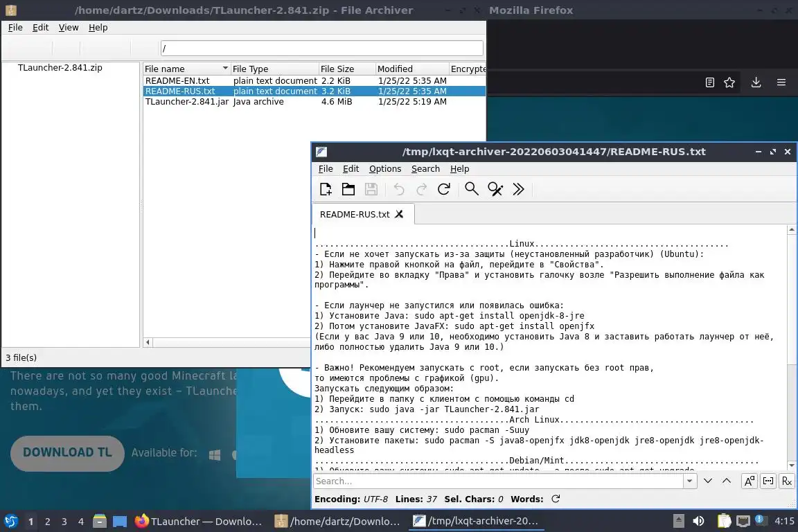The width and height of the screenshot is (798, 532).
Task: Open a file via the folder icon
Action: coord(348,189)
